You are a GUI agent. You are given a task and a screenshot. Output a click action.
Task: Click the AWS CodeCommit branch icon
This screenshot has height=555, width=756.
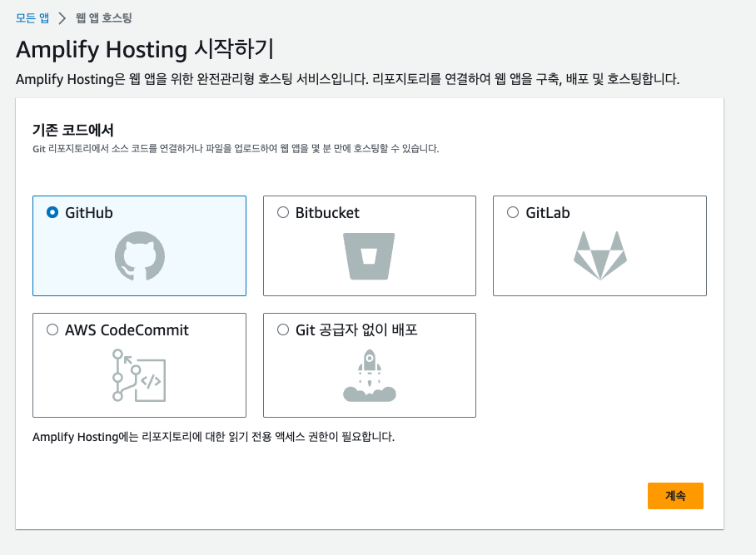(139, 375)
